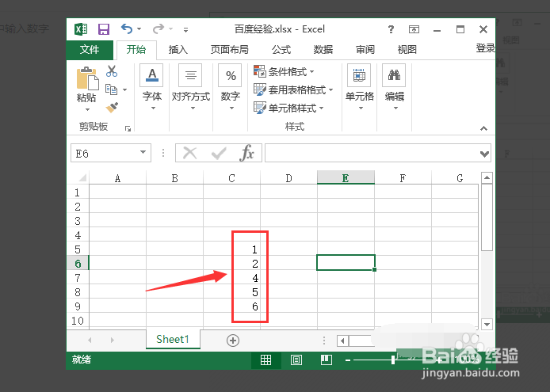Click horizontal scrollbar left arrow
Viewport: 550px width, 392px height.
342,341
